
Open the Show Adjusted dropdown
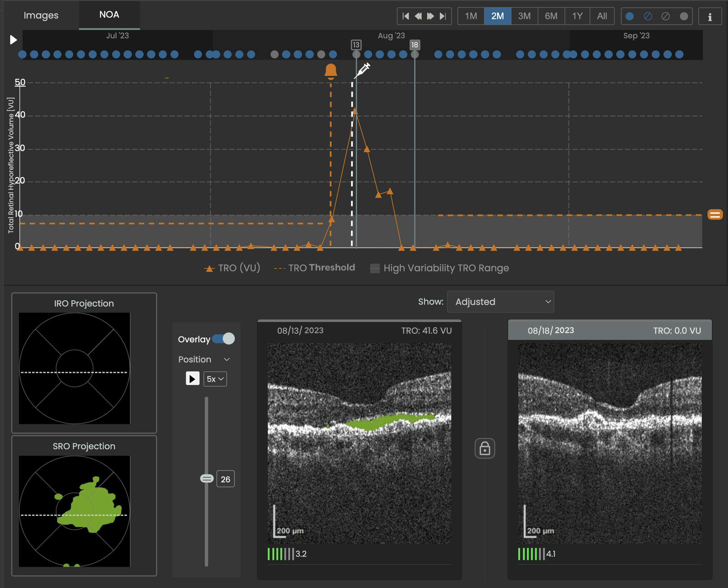click(x=501, y=302)
